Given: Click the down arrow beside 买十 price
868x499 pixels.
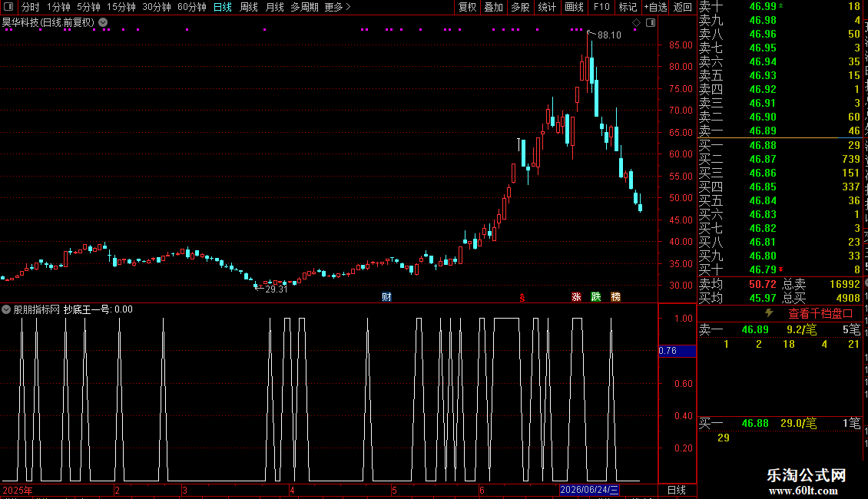Looking at the screenshot, I should [781, 269].
